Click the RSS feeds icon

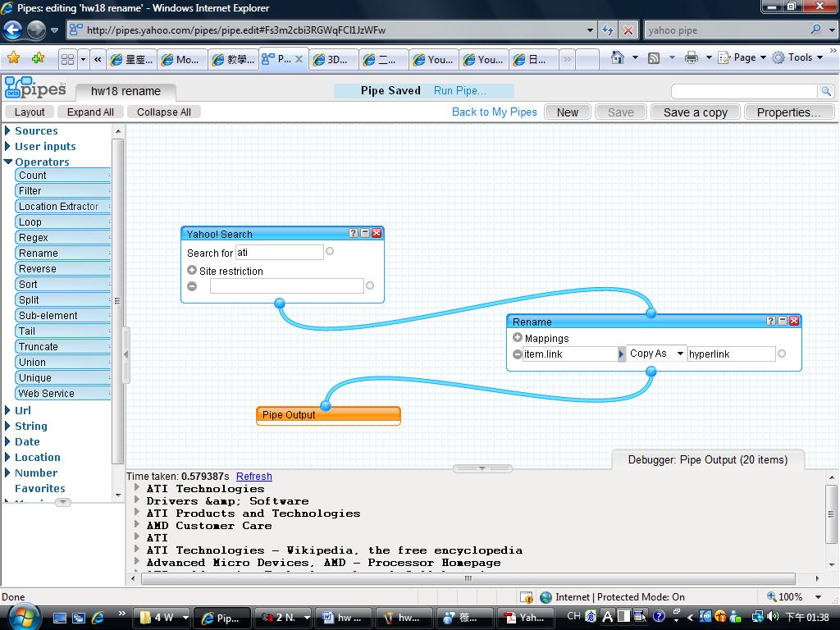pyautogui.click(x=654, y=58)
